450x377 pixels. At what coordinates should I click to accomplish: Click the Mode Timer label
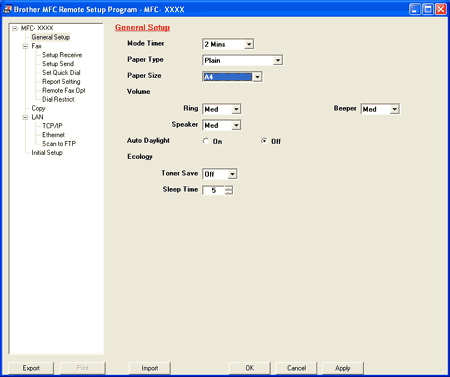[x=146, y=43]
